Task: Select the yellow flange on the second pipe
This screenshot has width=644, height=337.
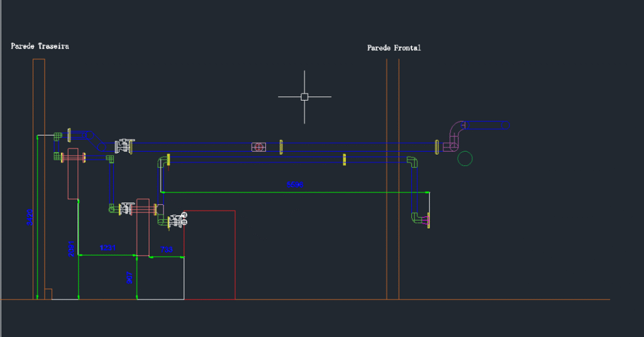Action: [x=344, y=159]
